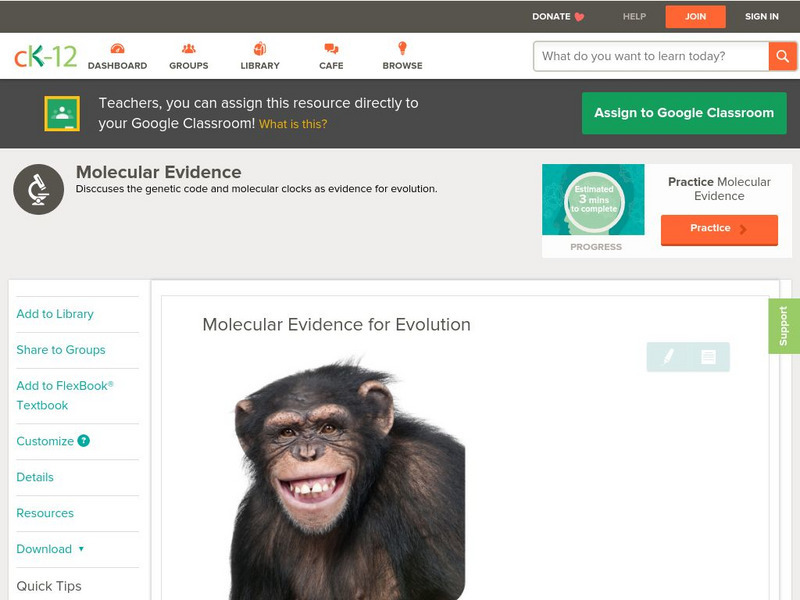Select the highlighter pen tool icon
800x600 pixels.
668,357
